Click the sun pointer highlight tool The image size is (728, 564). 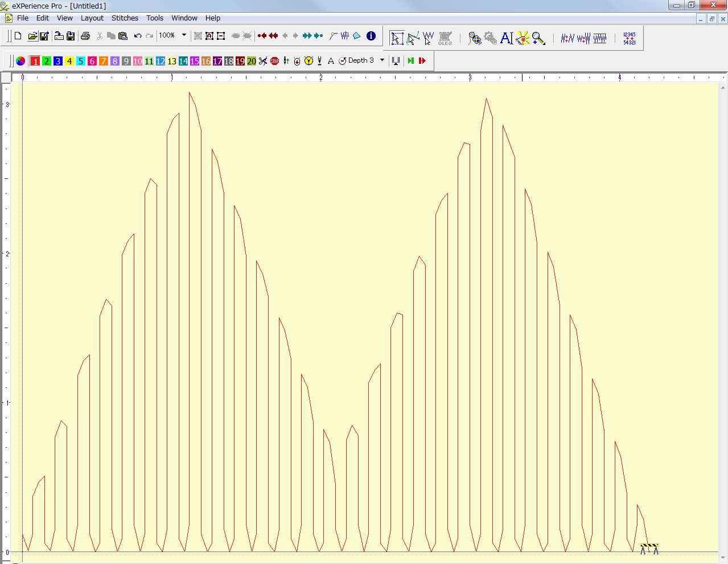tap(523, 38)
